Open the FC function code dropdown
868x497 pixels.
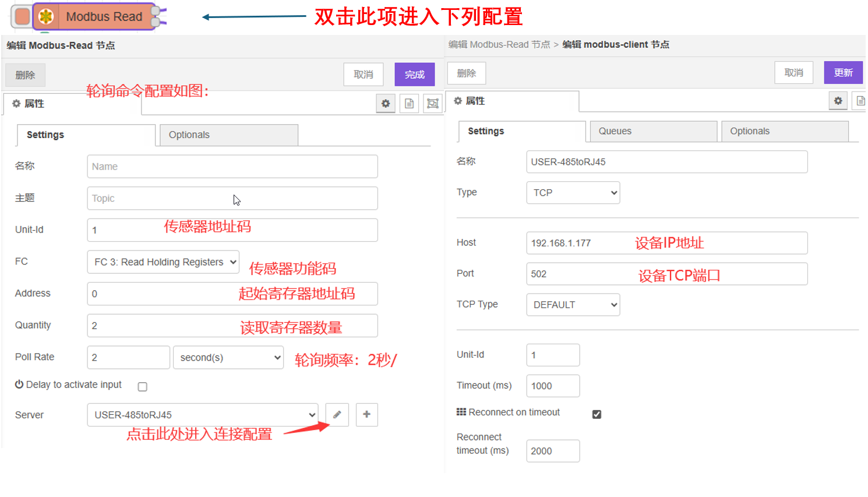tap(163, 262)
